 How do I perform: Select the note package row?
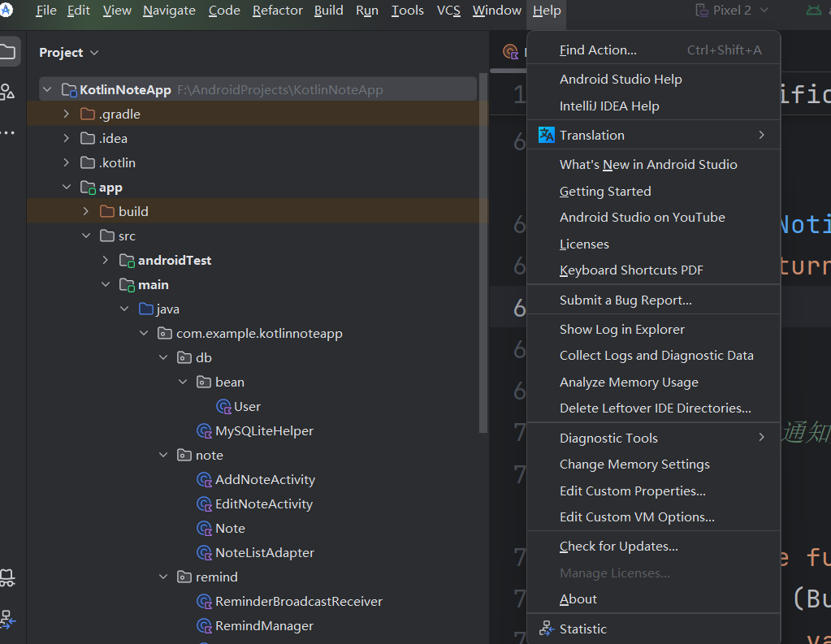[257, 456]
